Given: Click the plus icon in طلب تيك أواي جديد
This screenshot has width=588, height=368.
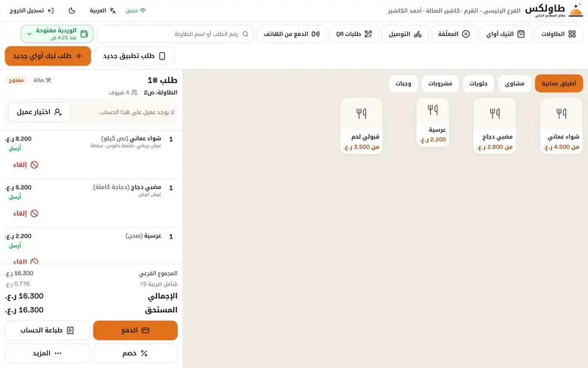Looking at the screenshot, I should coord(79,56).
